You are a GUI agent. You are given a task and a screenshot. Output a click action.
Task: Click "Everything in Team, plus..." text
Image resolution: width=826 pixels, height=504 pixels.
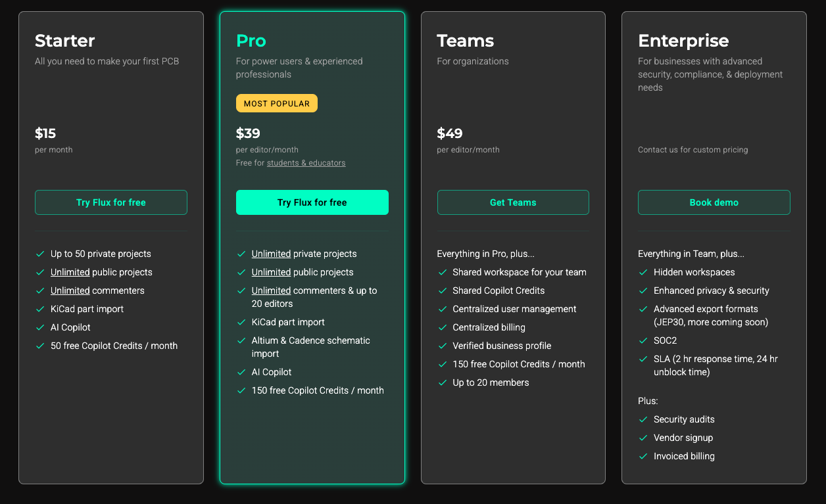click(691, 254)
